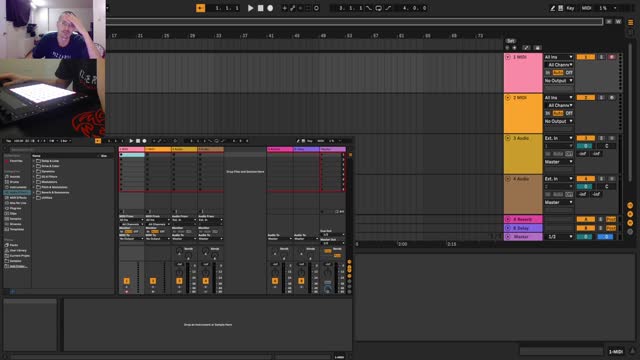Click the W width-optimize button
This screenshot has width=640, height=360.
tap(618, 22)
